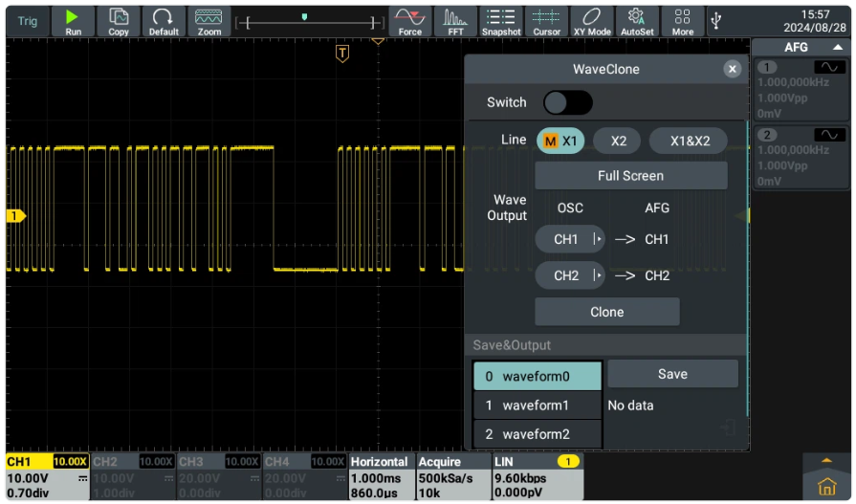
Task: Close the WaveClone dialog
Action: (732, 69)
